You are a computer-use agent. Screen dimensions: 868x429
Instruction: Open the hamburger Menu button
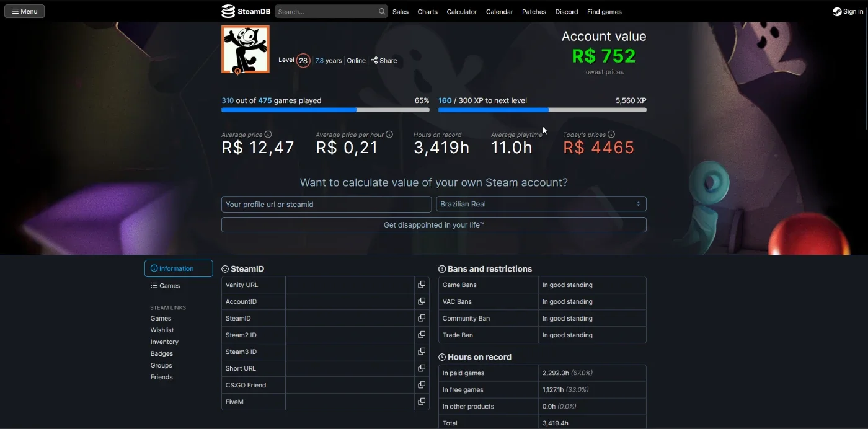[25, 11]
